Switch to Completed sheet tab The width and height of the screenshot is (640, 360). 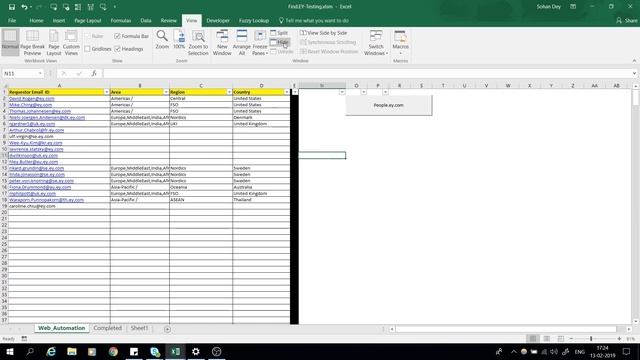click(107, 328)
